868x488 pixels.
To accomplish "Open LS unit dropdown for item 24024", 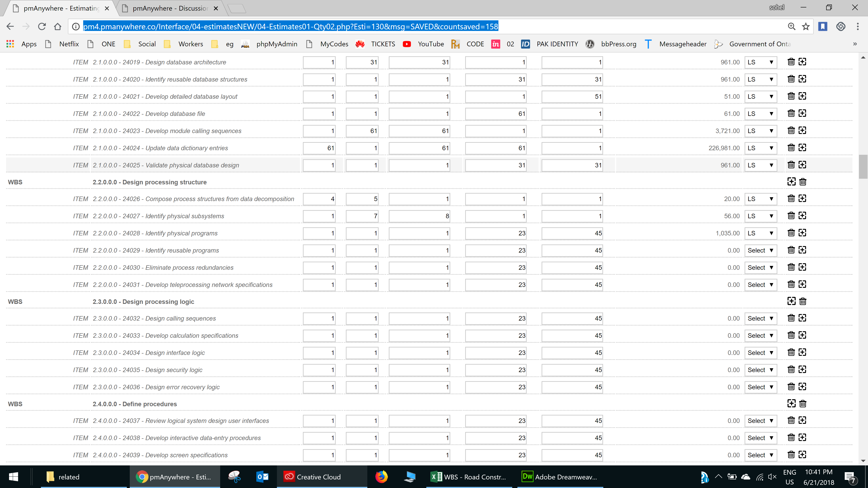I will tap(760, 148).
